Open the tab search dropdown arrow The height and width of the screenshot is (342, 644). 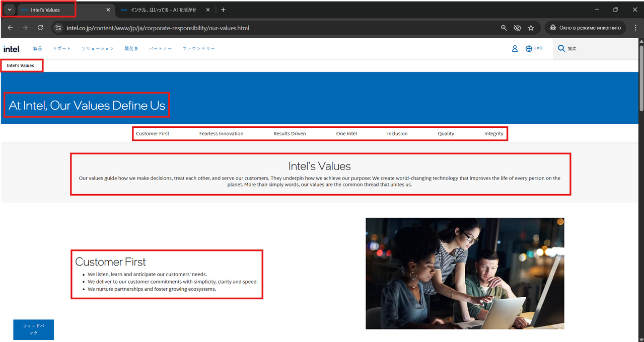pos(9,10)
